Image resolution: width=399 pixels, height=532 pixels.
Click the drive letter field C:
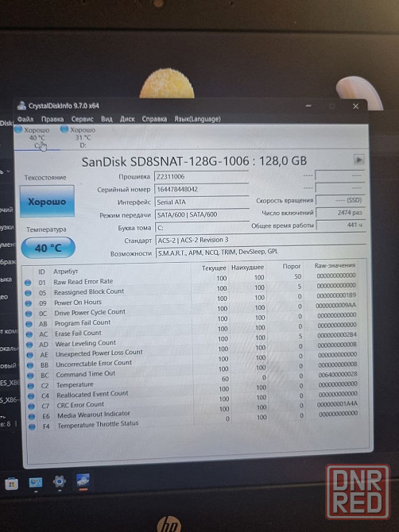[x=202, y=228]
